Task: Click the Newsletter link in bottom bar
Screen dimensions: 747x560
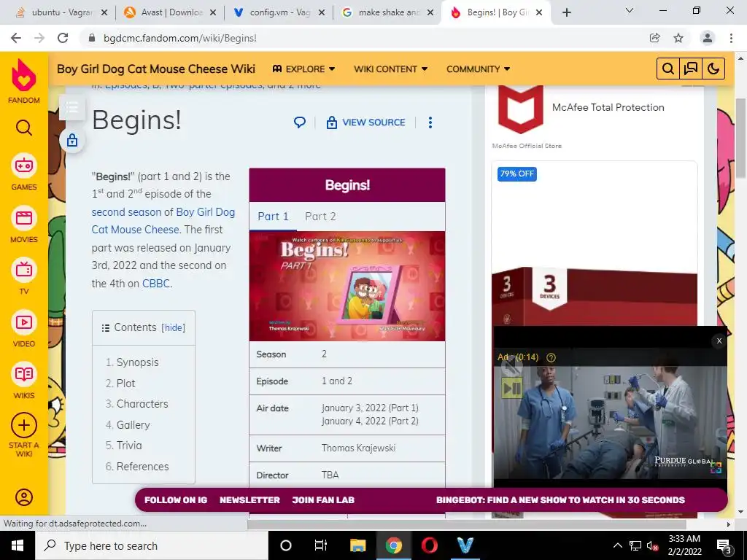Action: point(249,500)
